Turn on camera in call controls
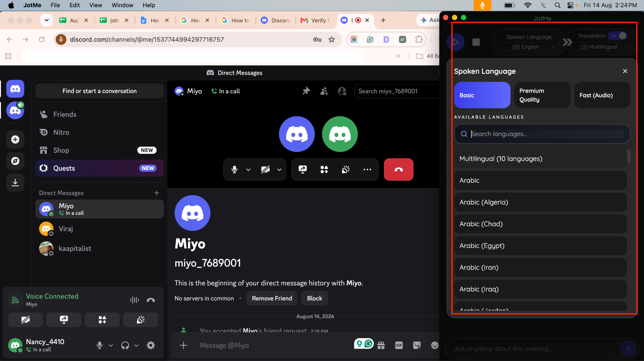Viewport: 644px width, 361px height. (265, 170)
